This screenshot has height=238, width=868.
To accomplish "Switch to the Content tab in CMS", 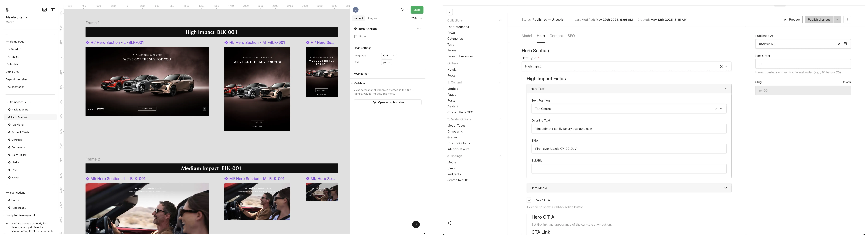I will 556,36.
